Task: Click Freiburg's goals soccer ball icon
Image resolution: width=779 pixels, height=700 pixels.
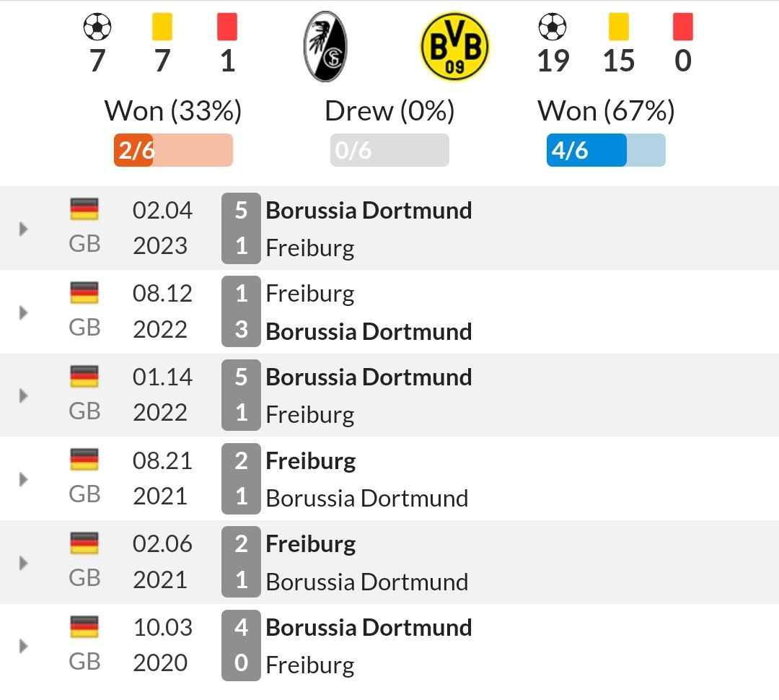Action: [97, 27]
